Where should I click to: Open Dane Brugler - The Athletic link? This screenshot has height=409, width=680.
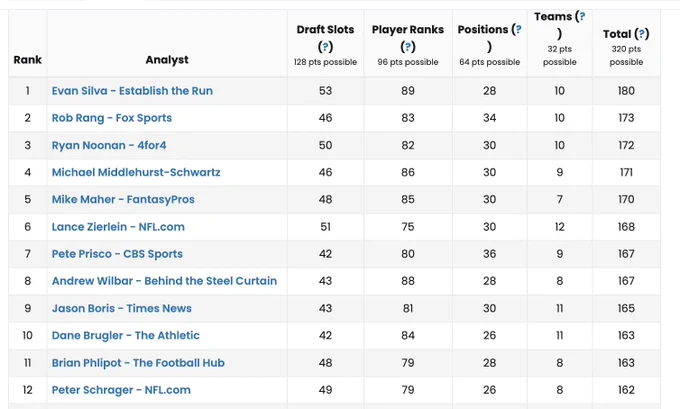[x=126, y=335]
